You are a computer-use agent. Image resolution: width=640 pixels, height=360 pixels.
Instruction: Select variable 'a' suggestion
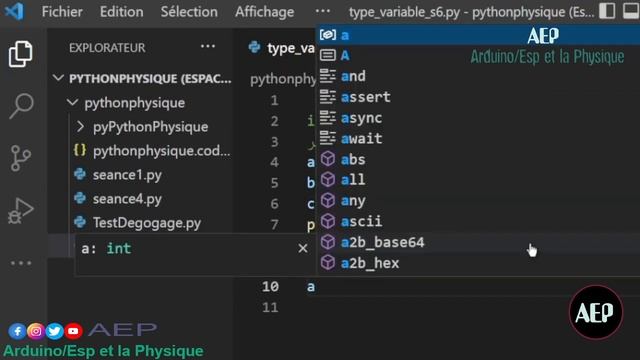click(x=478, y=35)
